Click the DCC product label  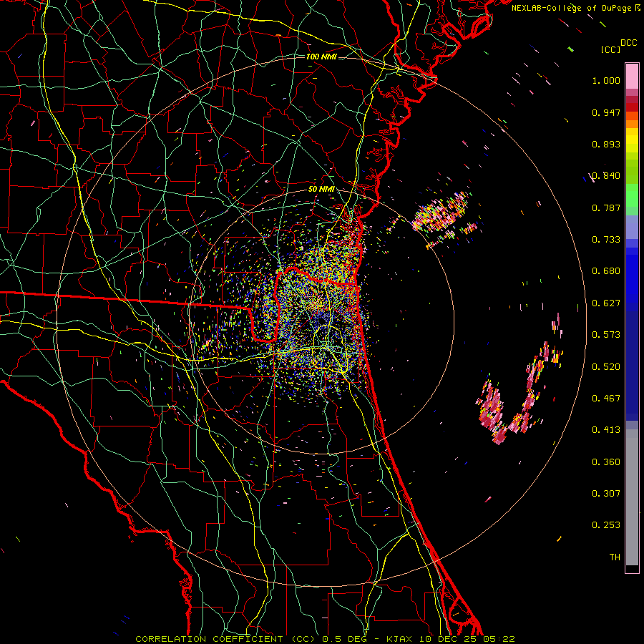pos(629,43)
